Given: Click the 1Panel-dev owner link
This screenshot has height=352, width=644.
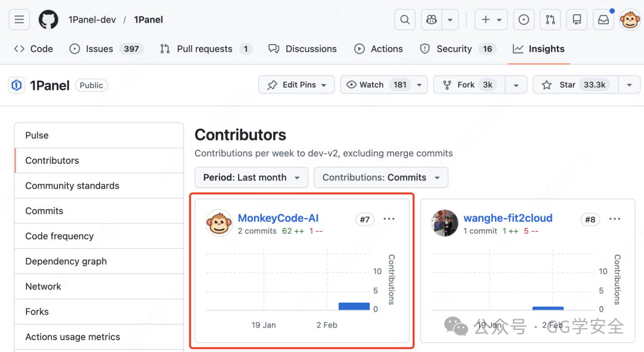Looking at the screenshot, I should point(92,20).
